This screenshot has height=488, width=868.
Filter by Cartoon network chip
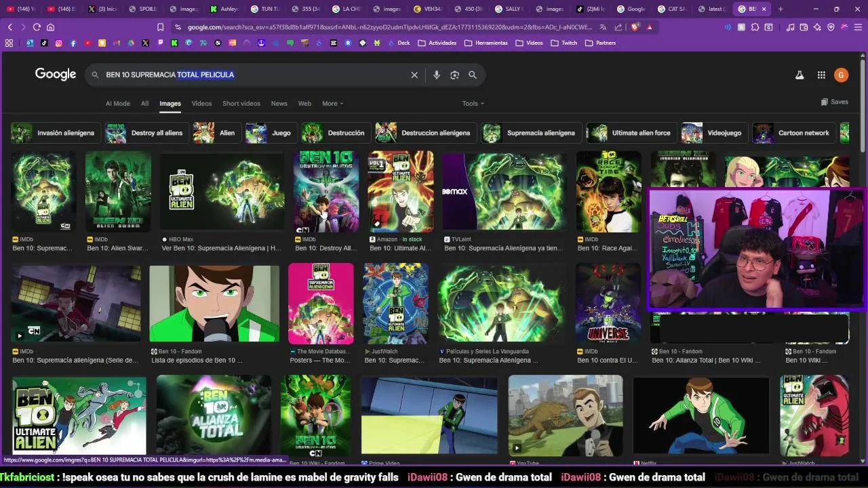(794, 133)
